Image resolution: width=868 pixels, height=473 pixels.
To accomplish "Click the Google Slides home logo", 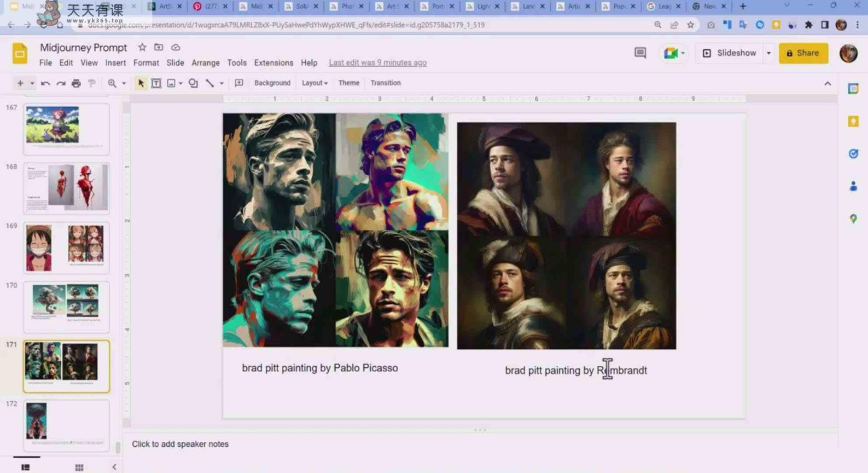I will pos(20,53).
